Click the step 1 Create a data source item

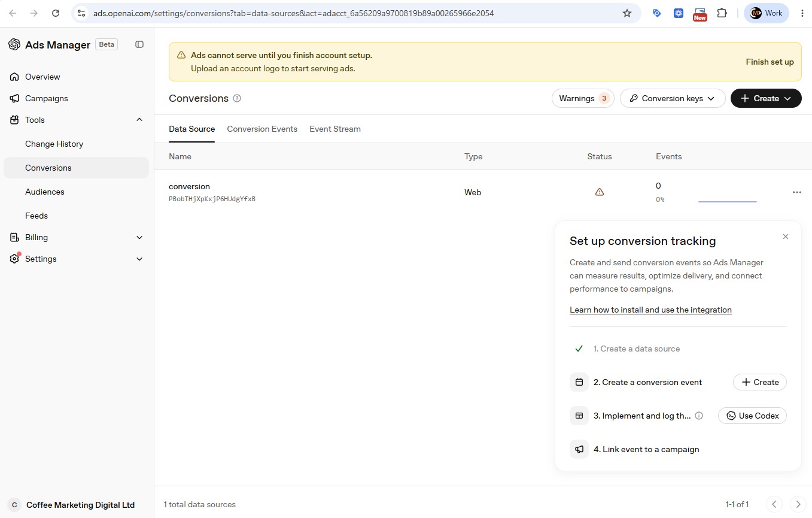[636, 349]
